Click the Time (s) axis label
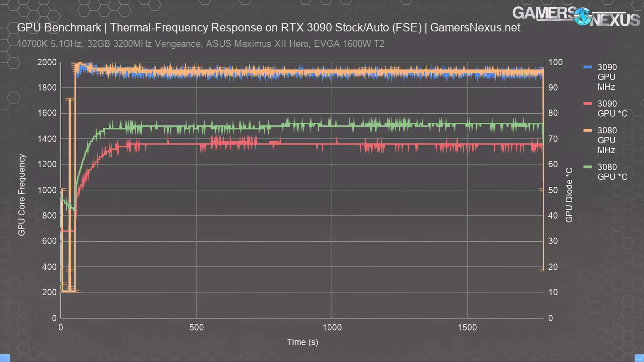 pos(303,342)
